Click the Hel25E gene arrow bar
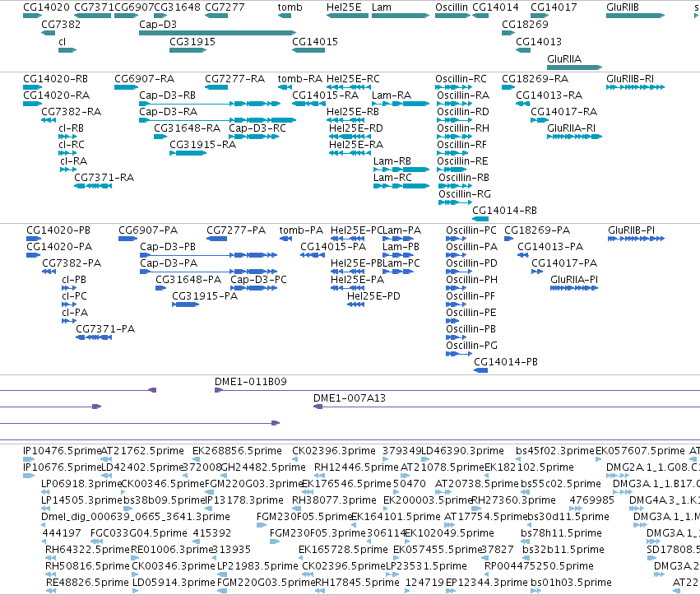The width and height of the screenshot is (700, 595). [347, 16]
